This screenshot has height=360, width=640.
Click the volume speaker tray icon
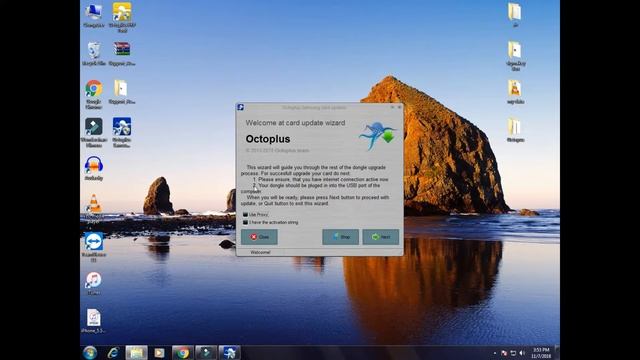(522, 353)
